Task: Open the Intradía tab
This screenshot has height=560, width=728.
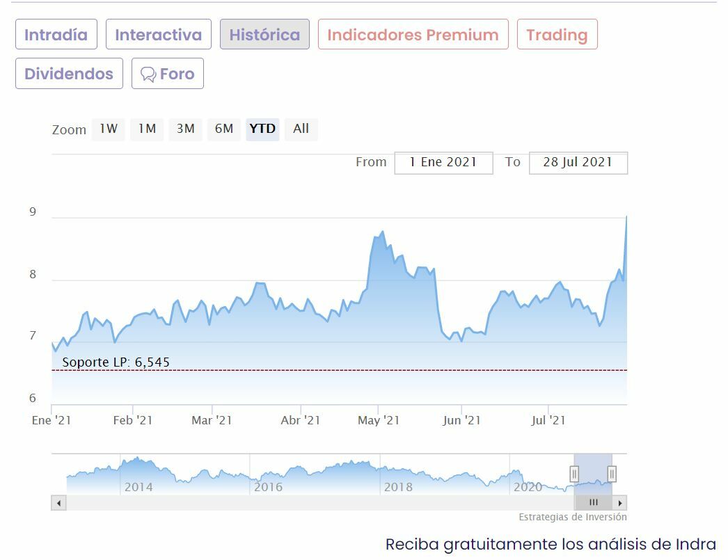Action: tap(56, 35)
